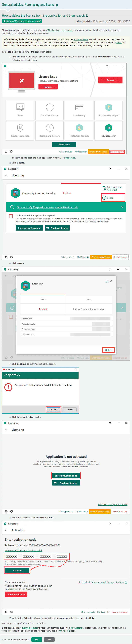
Task: Click Enter activation code beside trial-expired Purchase license
Action: [29, 228]
